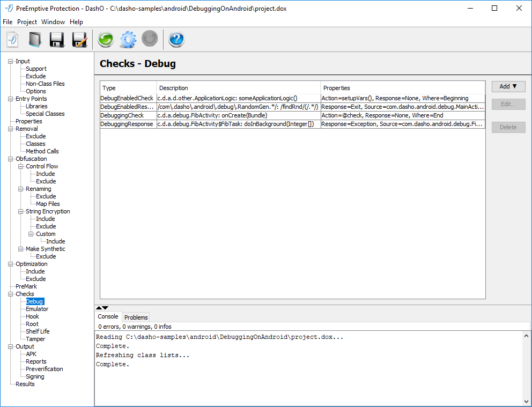
Task: Click the New Project toolbar icon
Action: click(x=12, y=40)
